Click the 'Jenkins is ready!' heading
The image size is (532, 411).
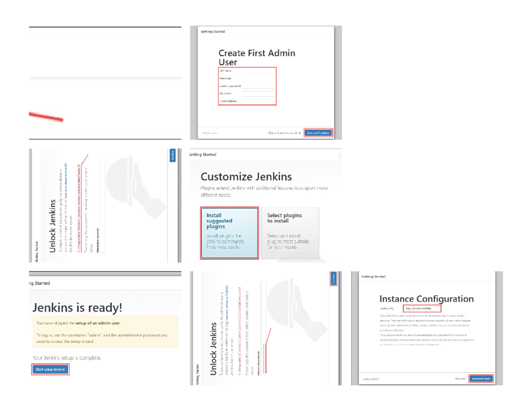(78, 307)
